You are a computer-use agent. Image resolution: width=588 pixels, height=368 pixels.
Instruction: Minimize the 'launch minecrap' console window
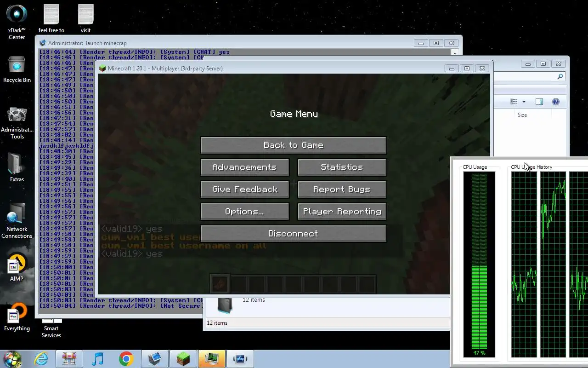coord(421,43)
